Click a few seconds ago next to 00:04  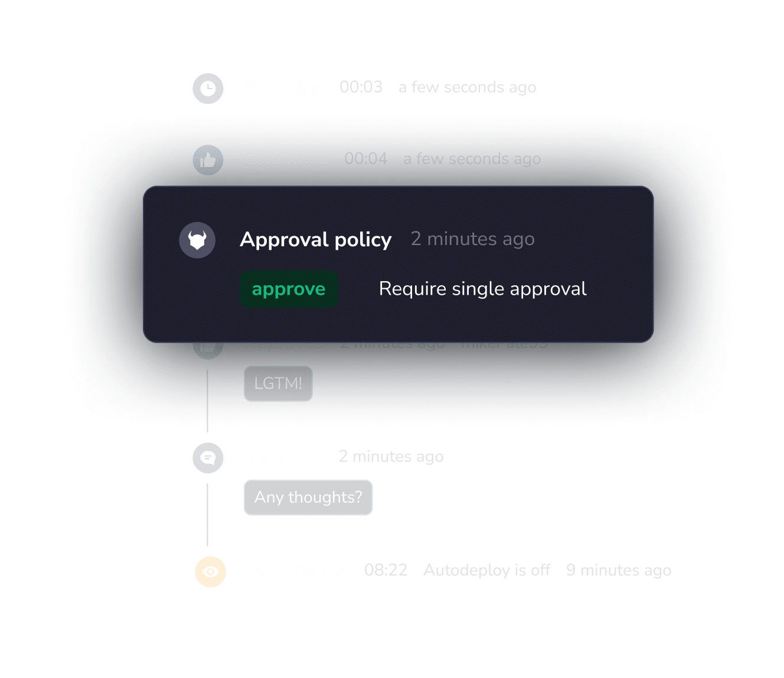pos(472,158)
